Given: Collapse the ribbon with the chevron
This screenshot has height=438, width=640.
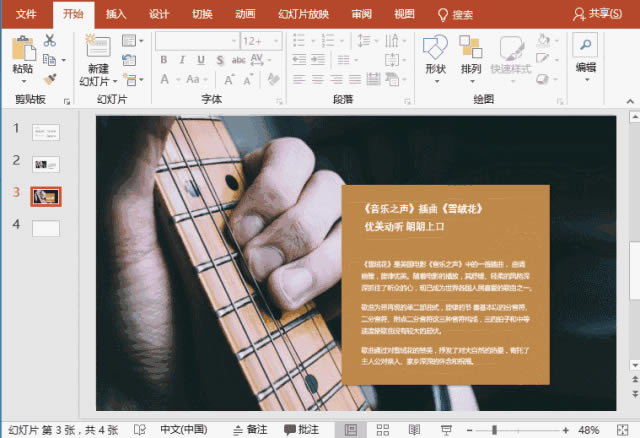Looking at the screenshot, I should [x=630, y=101].
